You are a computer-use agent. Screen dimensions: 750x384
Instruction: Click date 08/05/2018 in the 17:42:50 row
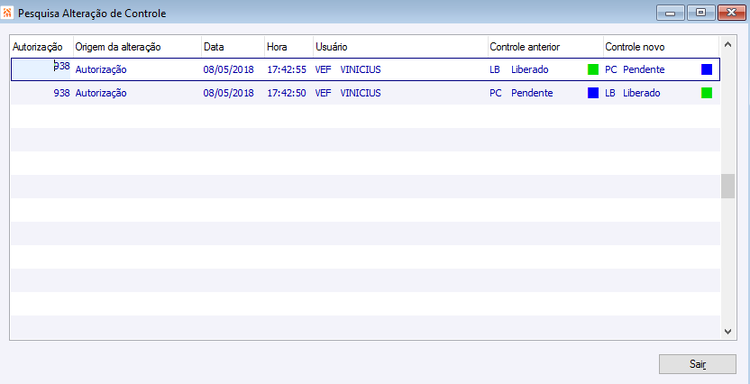pos(229,93)
